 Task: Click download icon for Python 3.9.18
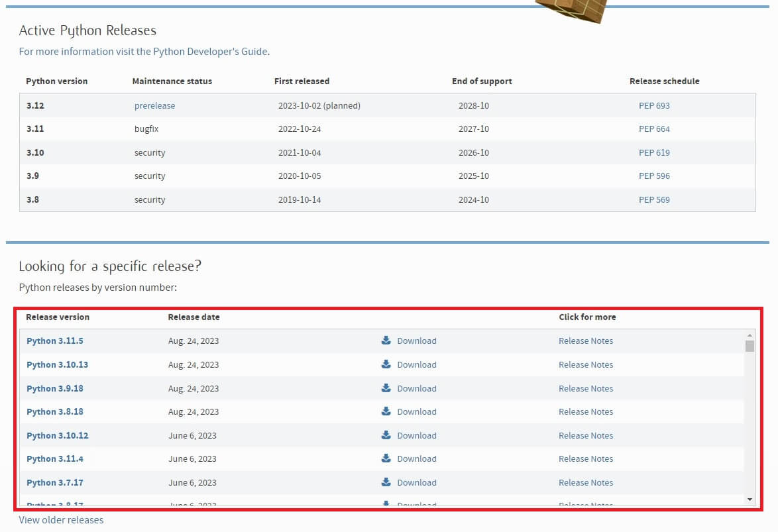[x=386, y=388]
